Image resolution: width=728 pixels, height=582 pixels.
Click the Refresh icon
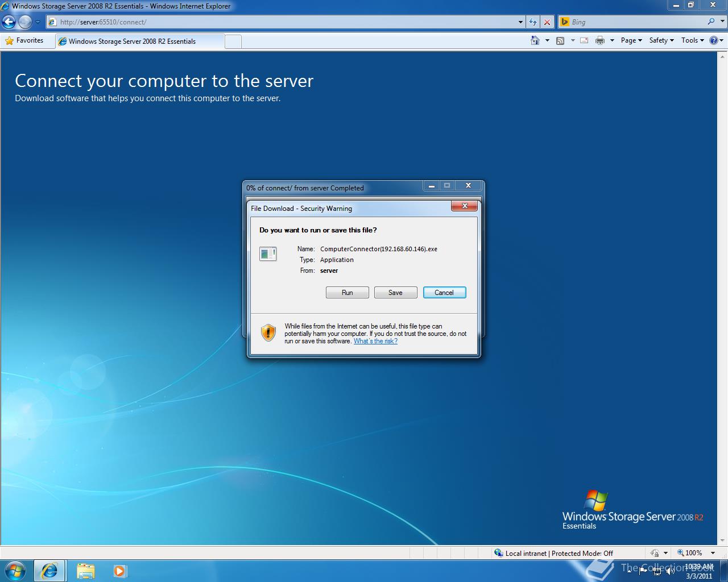tap(533, 22)
